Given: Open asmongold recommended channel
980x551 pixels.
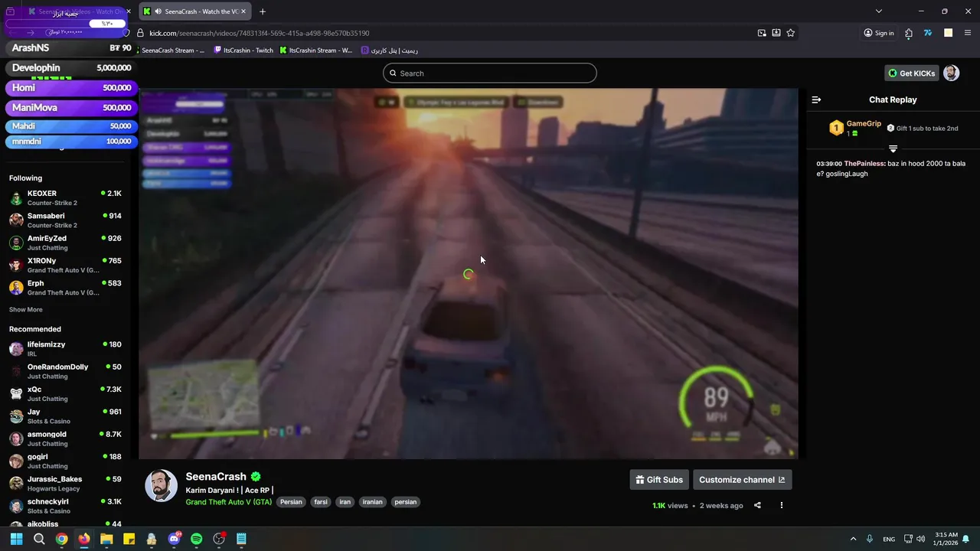Looking at the screenshot, I should pyautogui.click(x=66, y=439).
